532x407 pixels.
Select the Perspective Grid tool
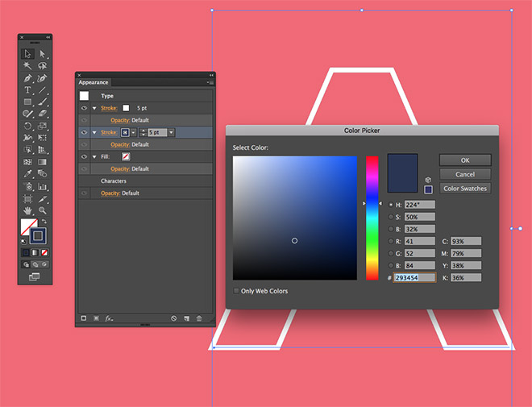[42, 150]
